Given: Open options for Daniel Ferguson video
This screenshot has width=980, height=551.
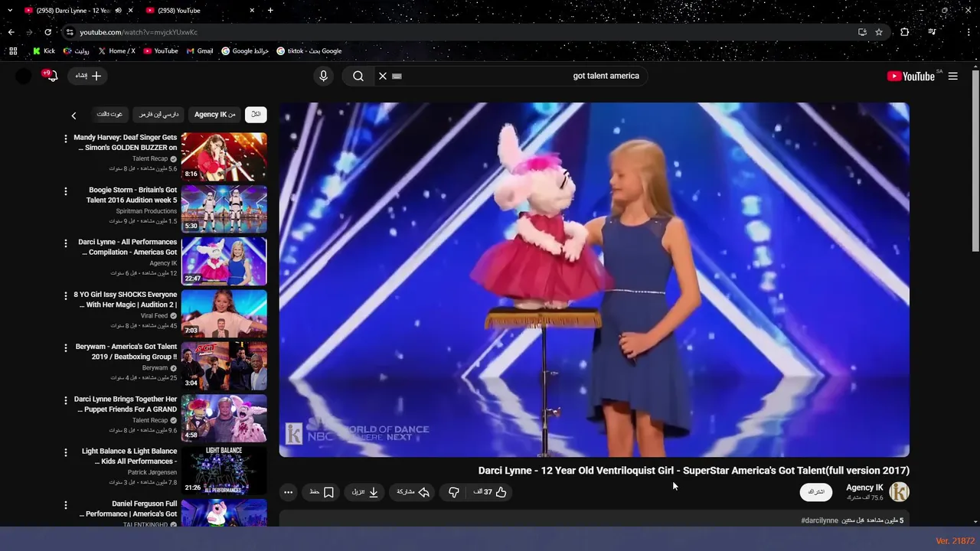Looking at the screenshot, I should (65, 505).
